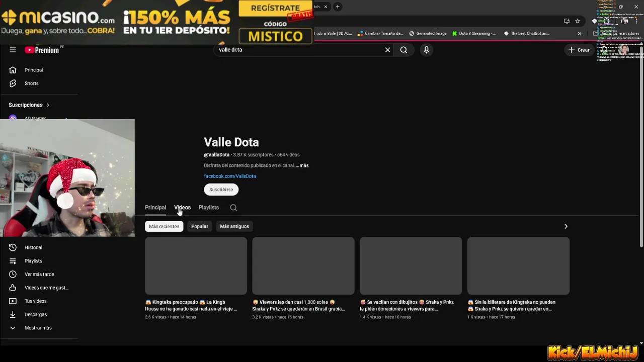Click the Suscripciones heading label

(26, 105)
